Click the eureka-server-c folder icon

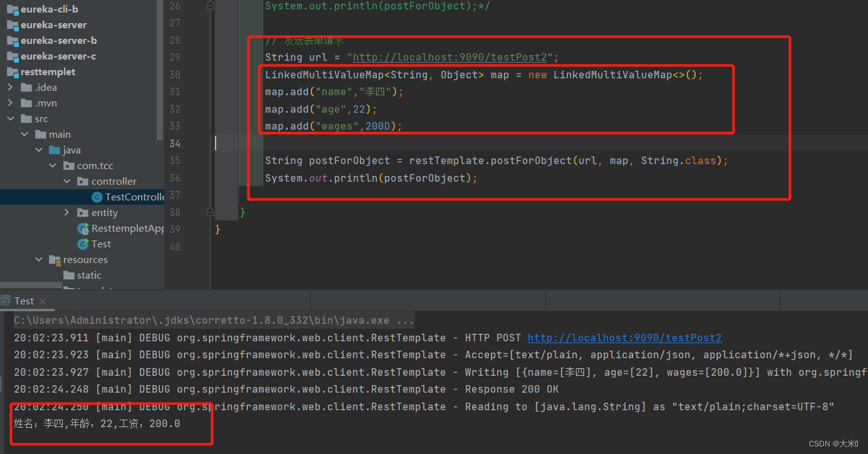12,56
